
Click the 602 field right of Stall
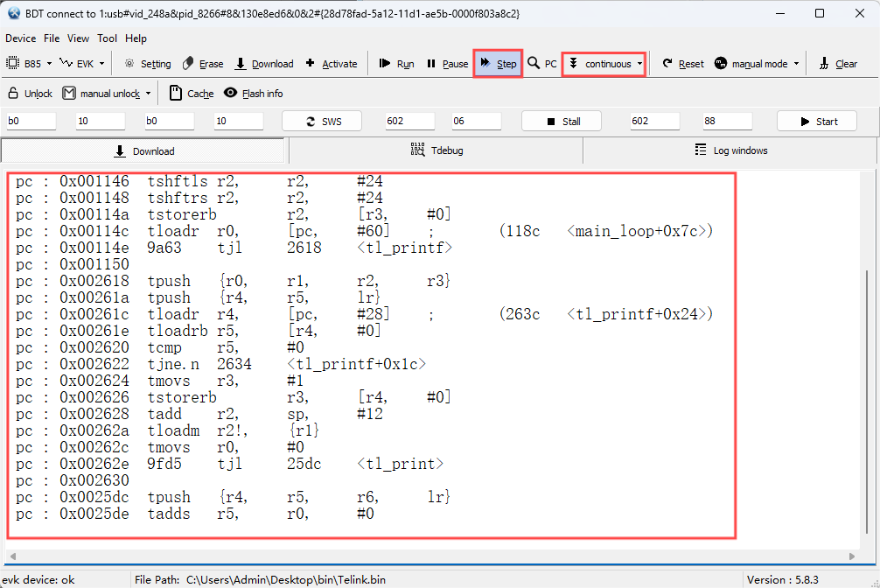coord(655,121)
